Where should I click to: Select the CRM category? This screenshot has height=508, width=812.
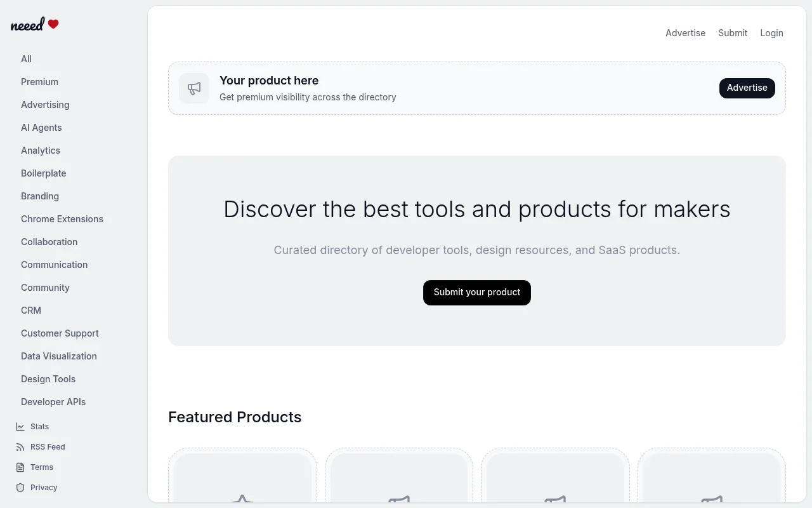click(30, 311)
